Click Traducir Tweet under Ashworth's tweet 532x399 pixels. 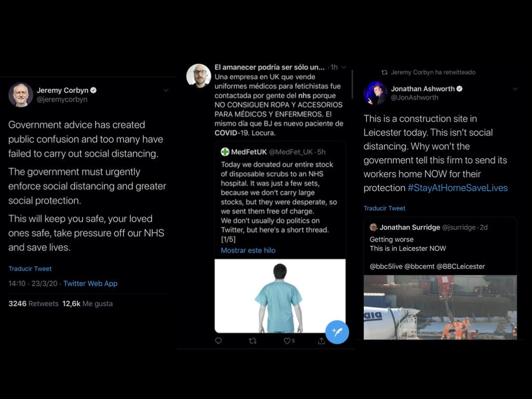(384, 208)
